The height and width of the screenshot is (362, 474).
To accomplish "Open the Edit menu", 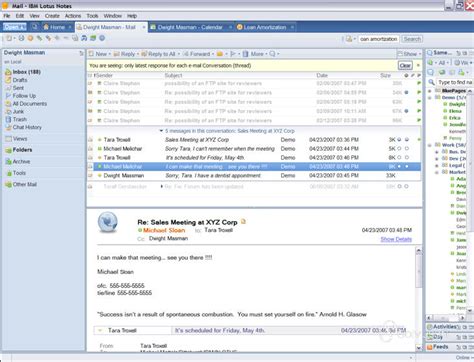I will (20, 16).
